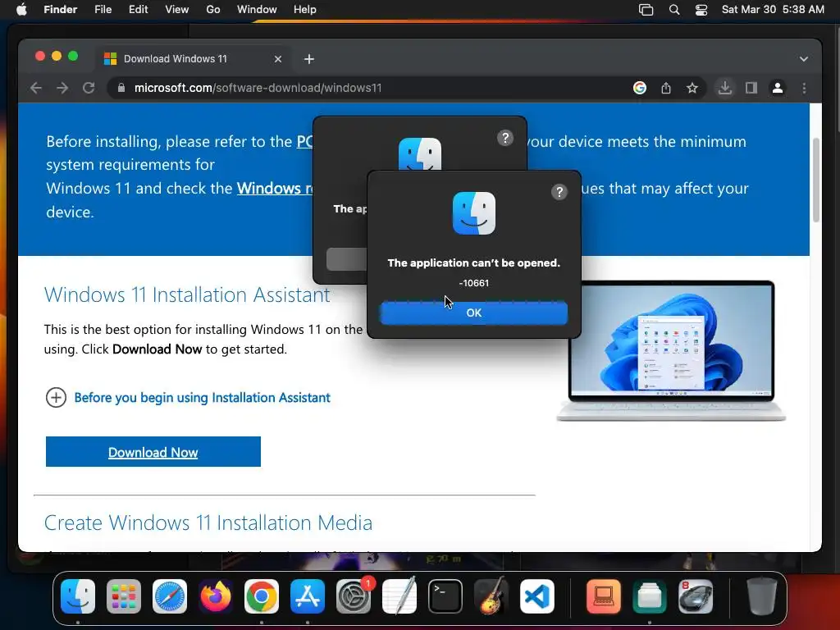Toggle Chrome side panel
840x630 pixels.
click(x=751, y=88)
